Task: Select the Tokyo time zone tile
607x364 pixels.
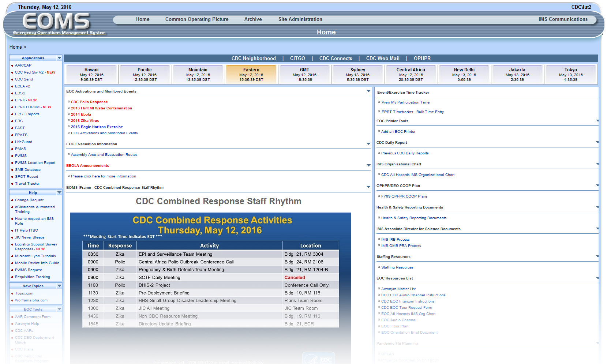Action: (x=570, y=74)
